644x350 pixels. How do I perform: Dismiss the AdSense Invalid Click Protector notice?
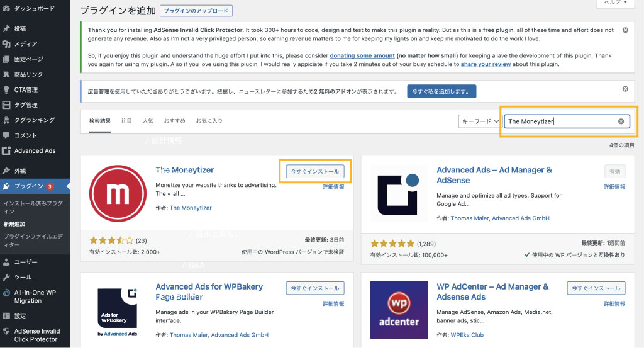point(625,30)
